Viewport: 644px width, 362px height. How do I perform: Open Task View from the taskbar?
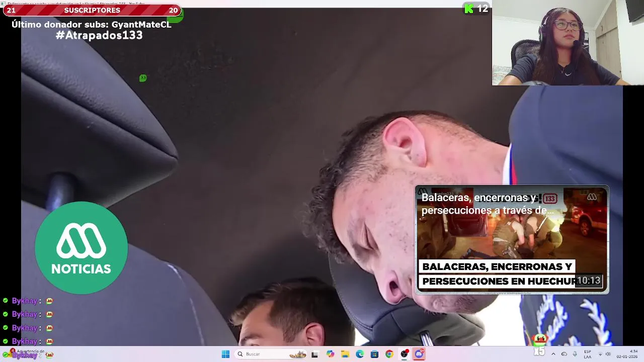315,354
